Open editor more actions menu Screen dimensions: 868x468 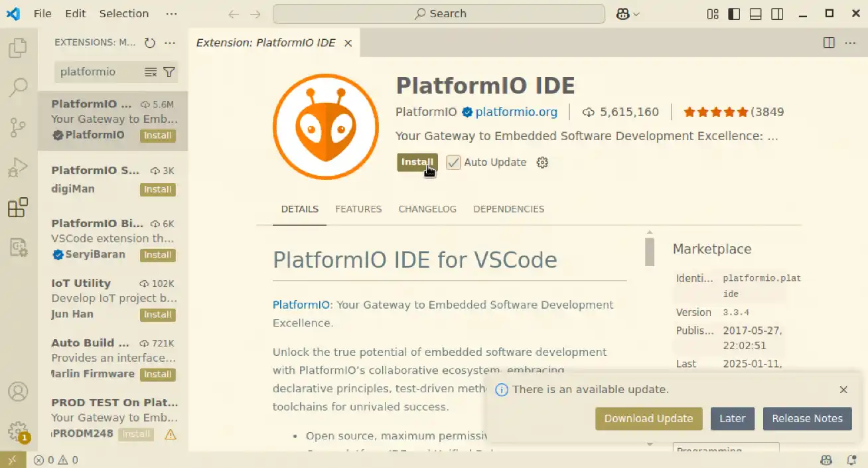[x=850, y=42]
